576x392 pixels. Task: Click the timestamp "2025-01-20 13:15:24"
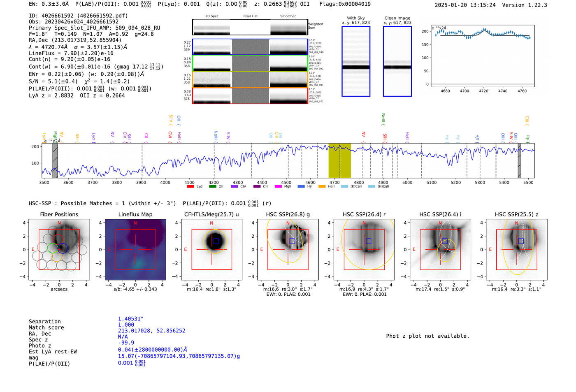(465, 5)
